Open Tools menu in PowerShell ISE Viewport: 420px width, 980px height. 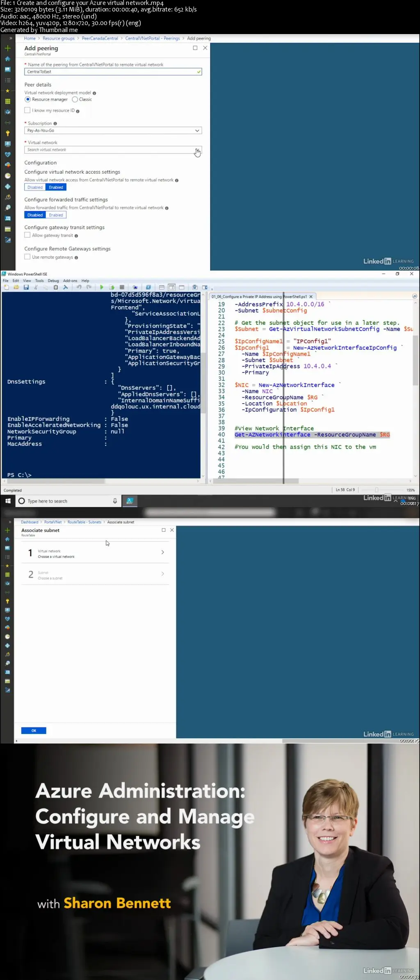pos(39,281)
